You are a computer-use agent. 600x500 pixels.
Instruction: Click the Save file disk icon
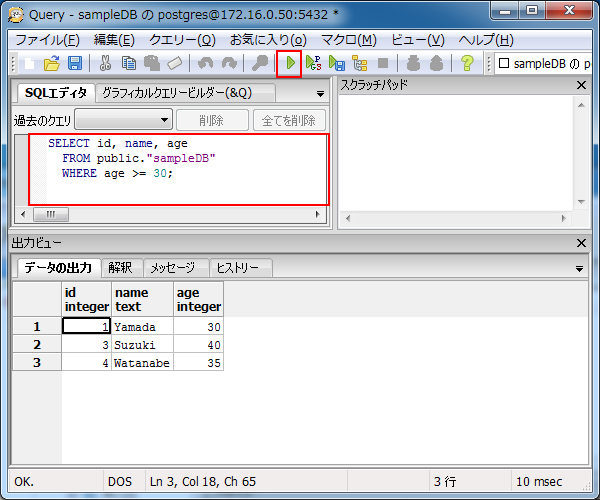(x=74, y=63)
